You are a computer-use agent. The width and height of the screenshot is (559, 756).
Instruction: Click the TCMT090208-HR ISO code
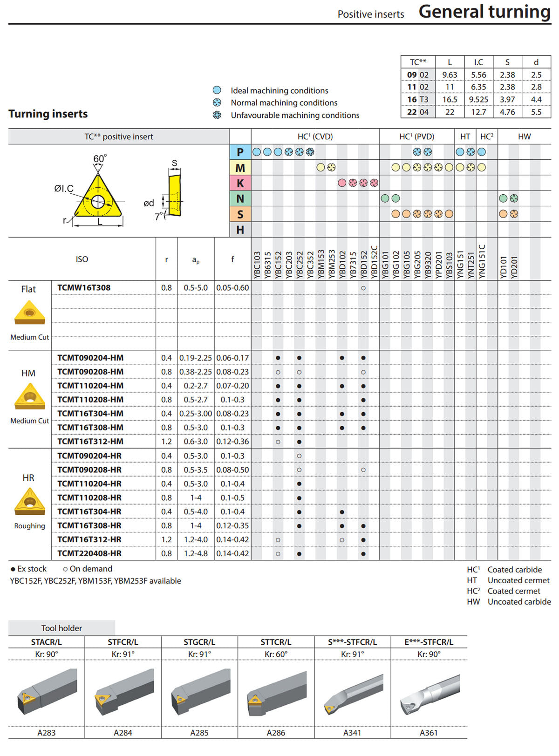tap(89, 470)
